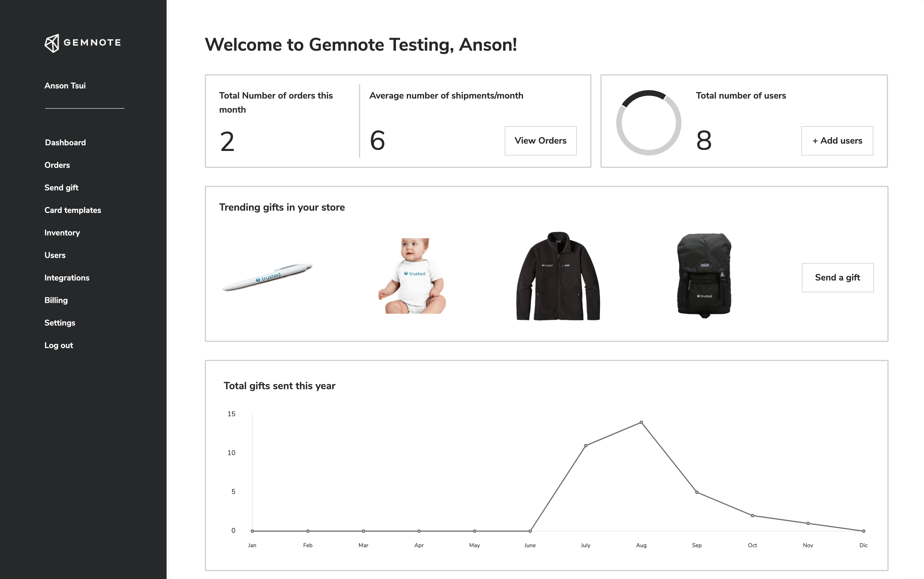Open the Dashboard menu item

click(66, 142)
